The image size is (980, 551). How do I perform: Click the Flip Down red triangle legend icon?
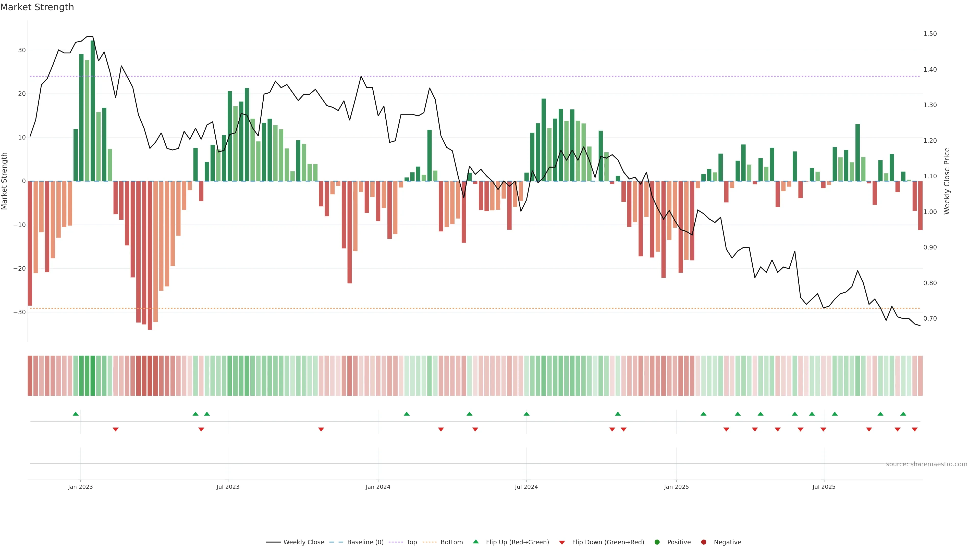coord(562,543)
